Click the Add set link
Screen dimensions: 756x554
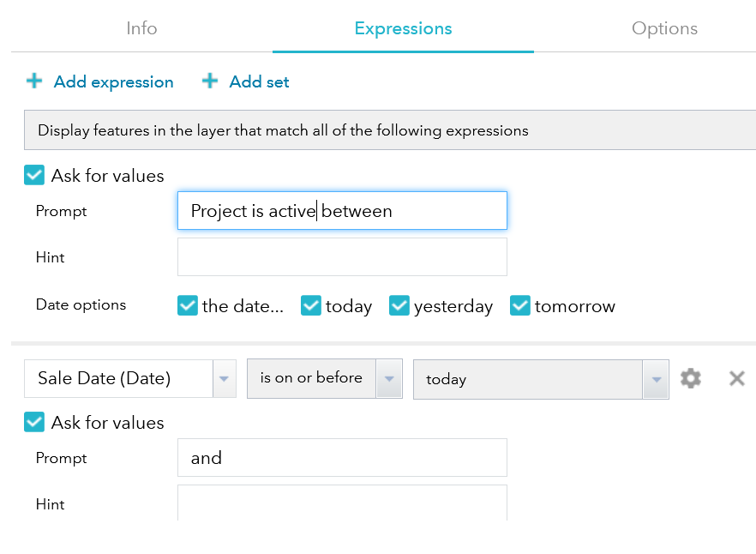pyautogui.click(x=259, y=82)
